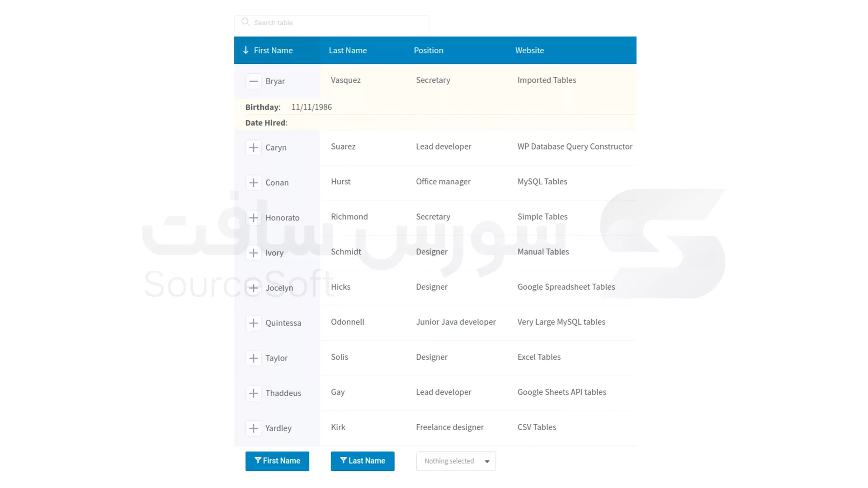Click the sort arrow beside First Name
The width and height of the screenshot is (868, 488).
[x=245, y=50]
